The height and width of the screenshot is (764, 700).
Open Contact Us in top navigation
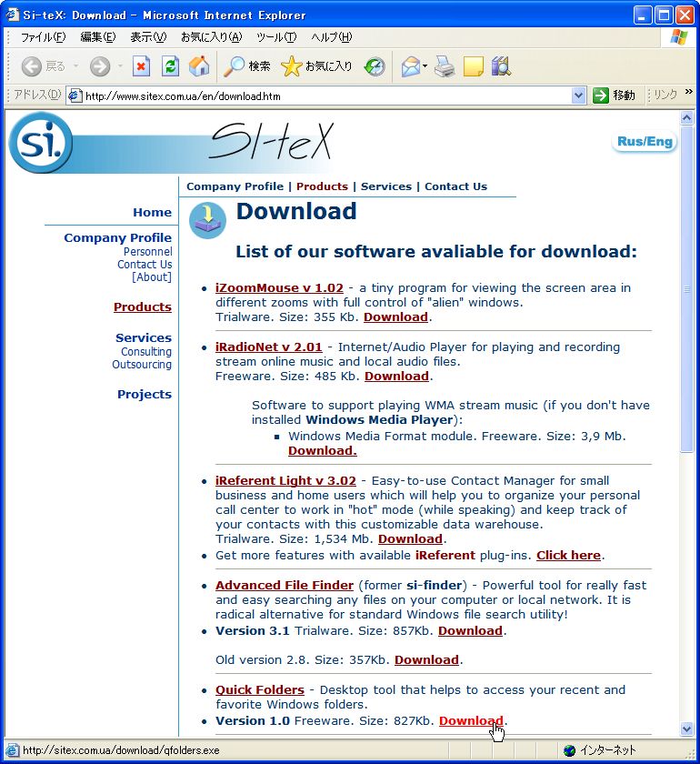coord(456,186)
